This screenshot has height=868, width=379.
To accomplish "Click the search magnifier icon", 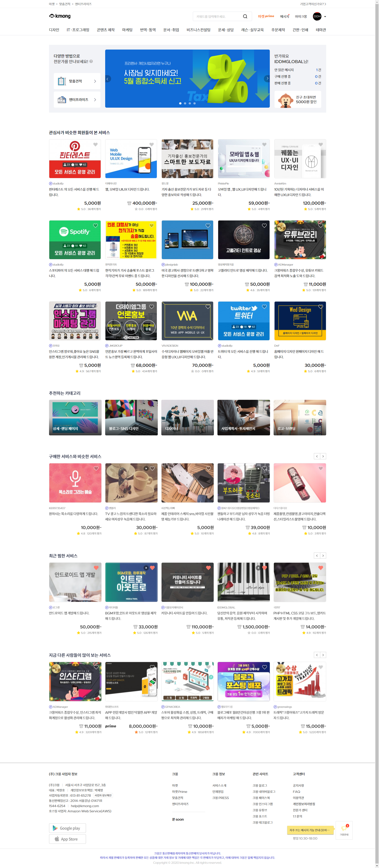I will click(245, 17).
